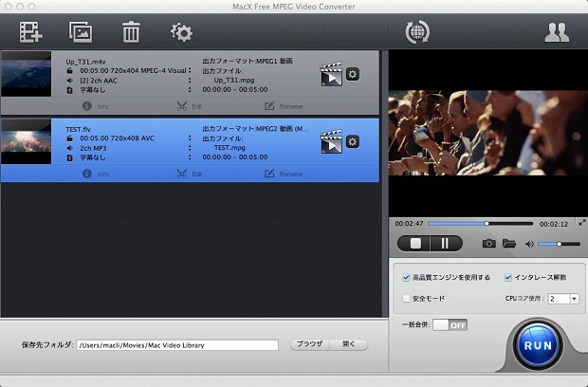Image resolution: width=588 pixels, height=387 pixels.
Task: Open video track selector for Up_T31.m4v
Action: [x=190, y=70]
